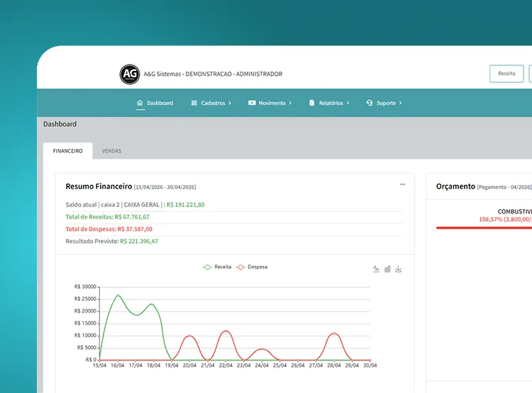The height and width of the screenshot is (393, 532).
Task: Switch chart to bar view icon
Action: (x=387, y=269)
